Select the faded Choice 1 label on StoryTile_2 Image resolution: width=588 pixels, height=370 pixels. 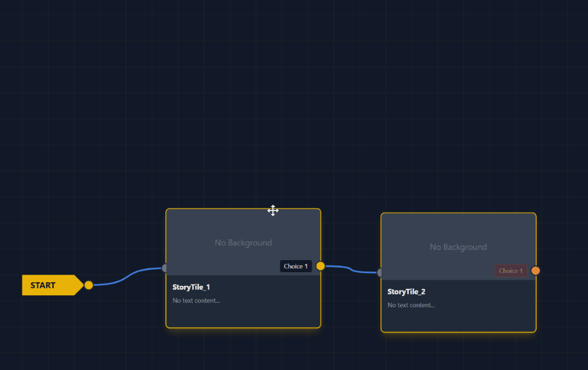(x=510, y=271)
